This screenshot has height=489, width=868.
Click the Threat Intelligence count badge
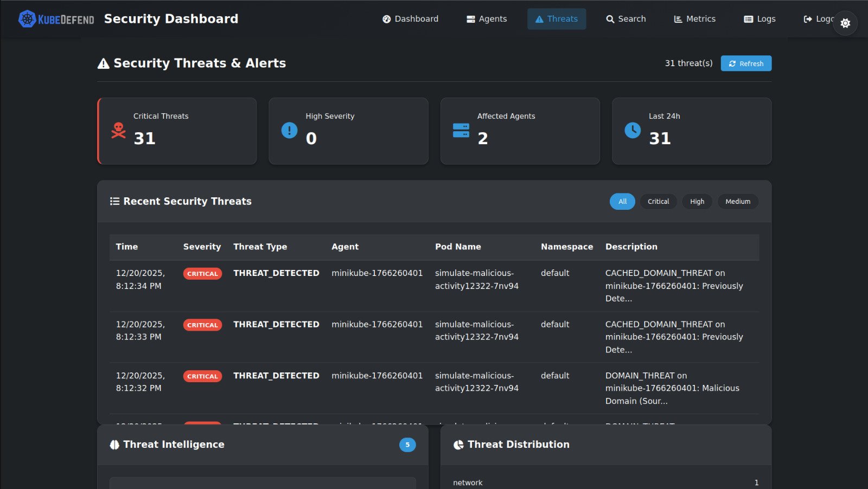(407, 445)
